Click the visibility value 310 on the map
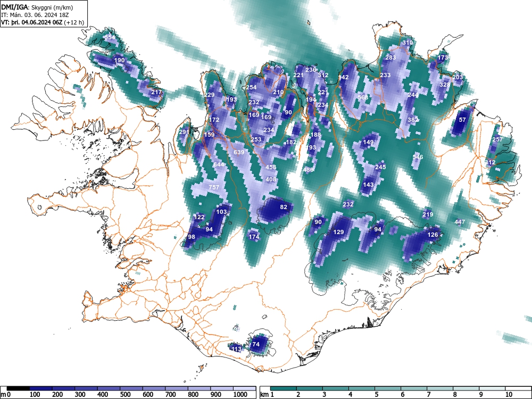The height and width of the screenshot is (399, 532). coord(408,43)
